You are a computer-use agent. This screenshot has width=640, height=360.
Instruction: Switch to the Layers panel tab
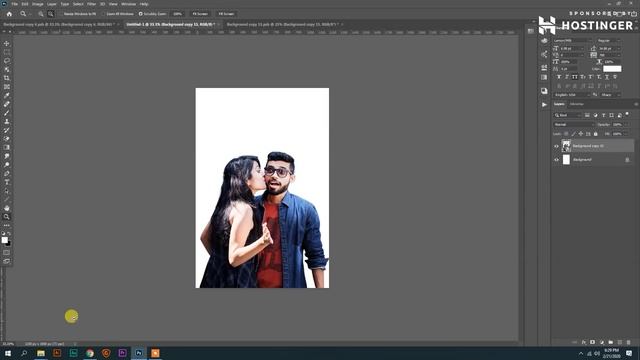(559, 104)
